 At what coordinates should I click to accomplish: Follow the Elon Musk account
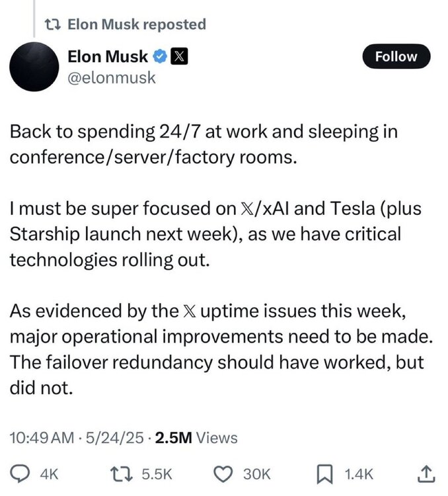[x=396, y=57]
